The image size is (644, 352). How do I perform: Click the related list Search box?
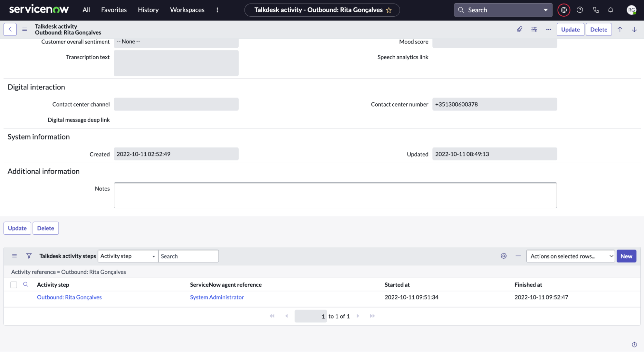188,256
